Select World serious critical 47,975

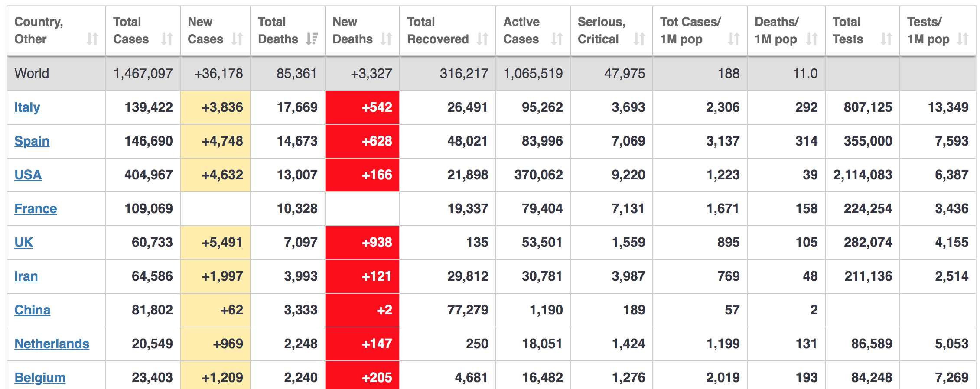tap(625, 74)
